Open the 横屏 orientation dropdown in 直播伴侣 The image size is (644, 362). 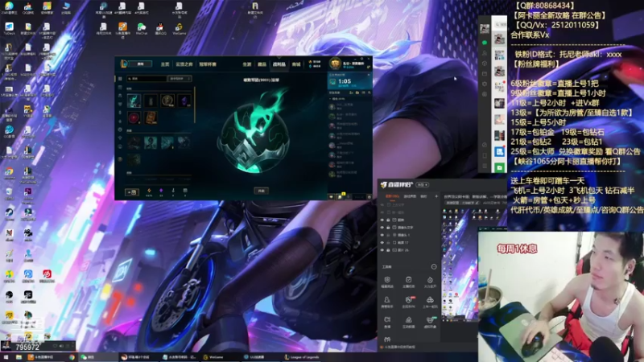pyautogui.click(x=423, y=185)
